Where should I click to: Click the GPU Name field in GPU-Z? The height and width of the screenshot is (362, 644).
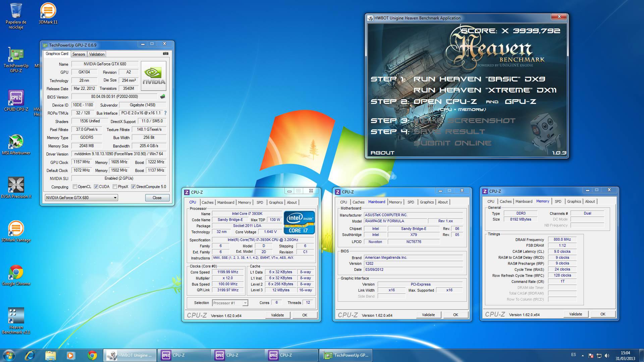104,64
